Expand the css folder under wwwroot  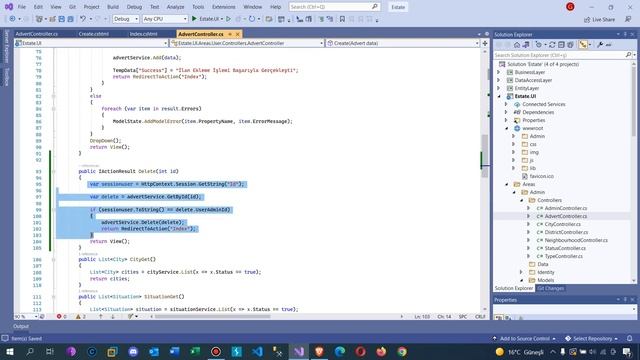513,144
